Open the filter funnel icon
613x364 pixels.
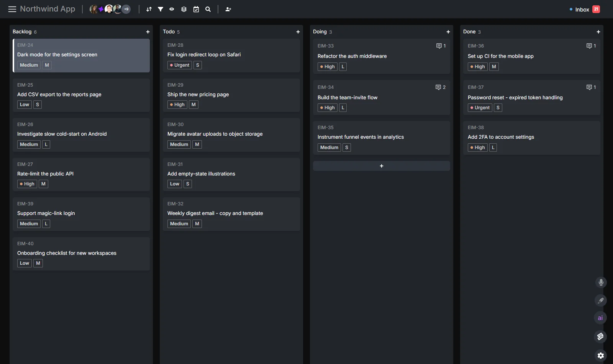[x=161, y=9]
